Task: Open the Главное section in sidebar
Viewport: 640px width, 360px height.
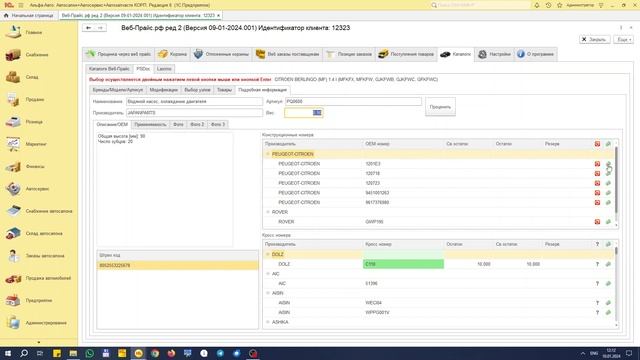Action: [33, 32]
